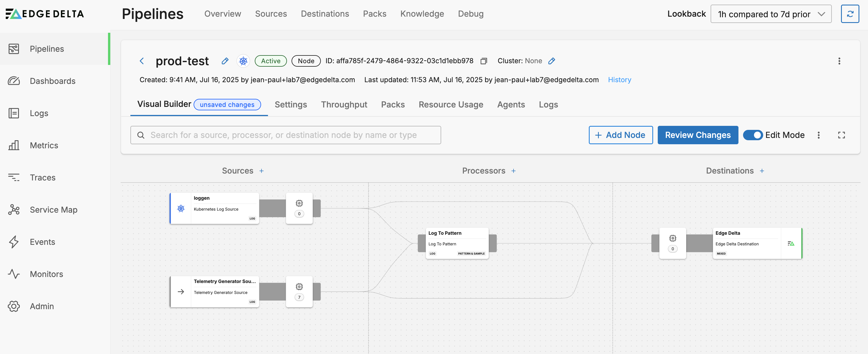The image size is (868, 354).
Task: Click the Node badge
Action: (306, 61)
